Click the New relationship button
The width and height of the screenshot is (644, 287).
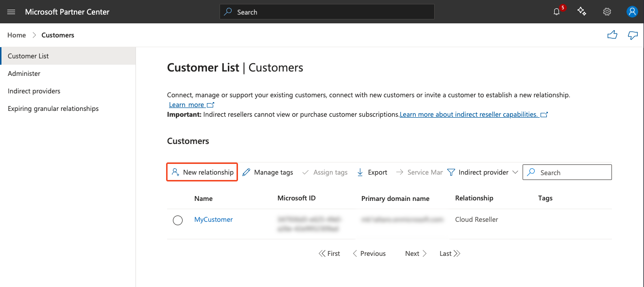[x=202, y=172]
